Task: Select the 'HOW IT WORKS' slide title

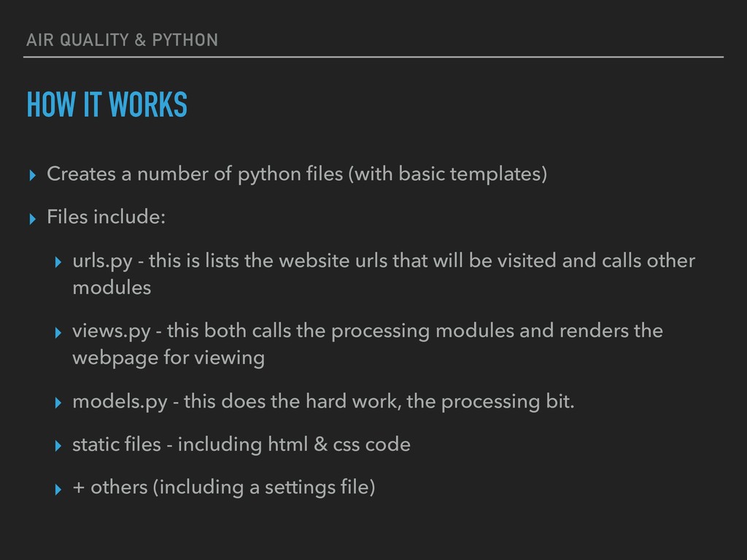Action: (x=107, y=104)
